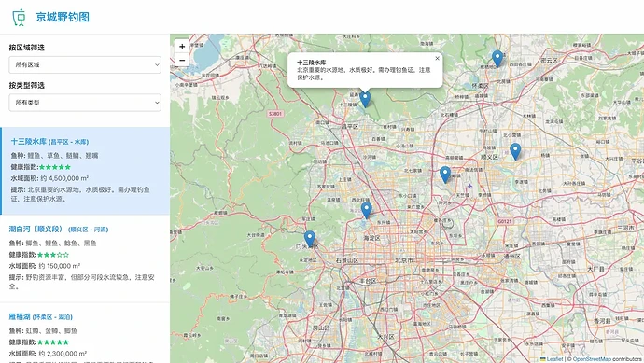Click the three-star rating of 潮白河
The width and height of the screenshot is (644, 363).
point(53,255)
